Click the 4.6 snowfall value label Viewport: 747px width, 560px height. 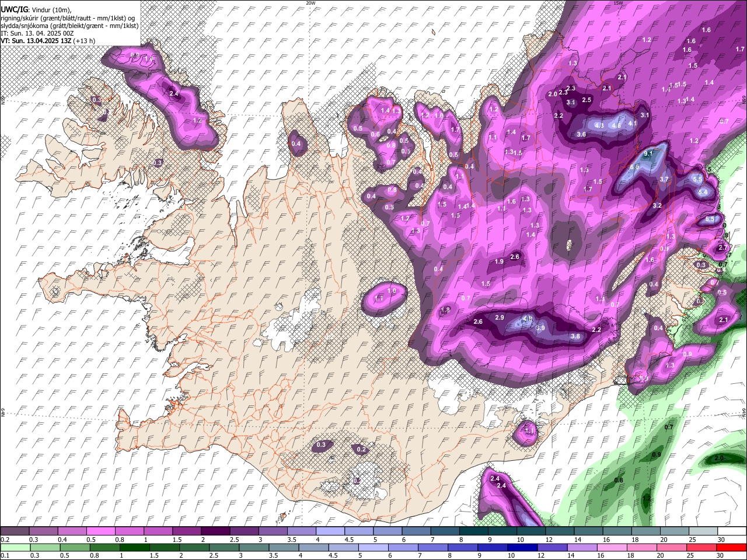click(616, 125)
